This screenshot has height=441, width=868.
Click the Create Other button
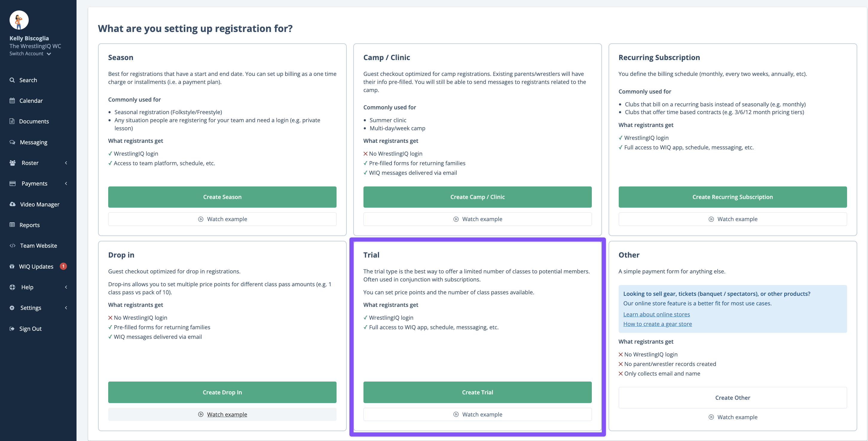tap(732, 398)
